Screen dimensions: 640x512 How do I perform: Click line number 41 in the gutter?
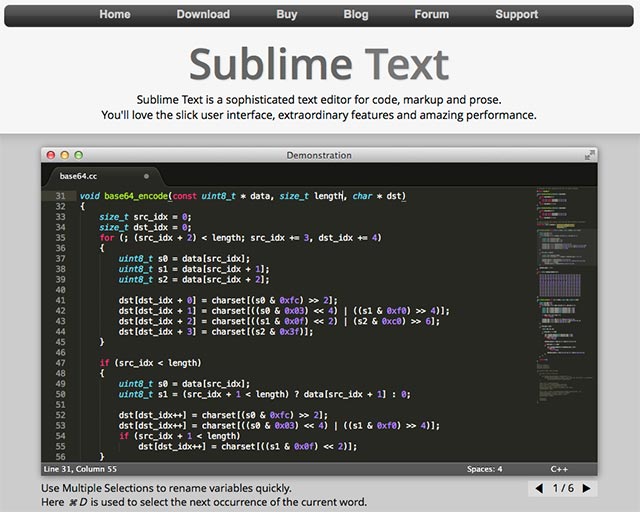click(x=61, y=300)
